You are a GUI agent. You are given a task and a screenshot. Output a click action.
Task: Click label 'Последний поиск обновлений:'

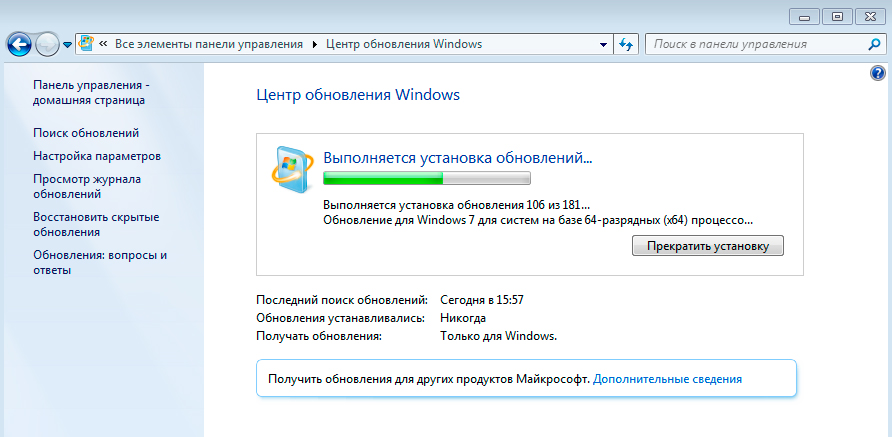[x=342, y=300]
